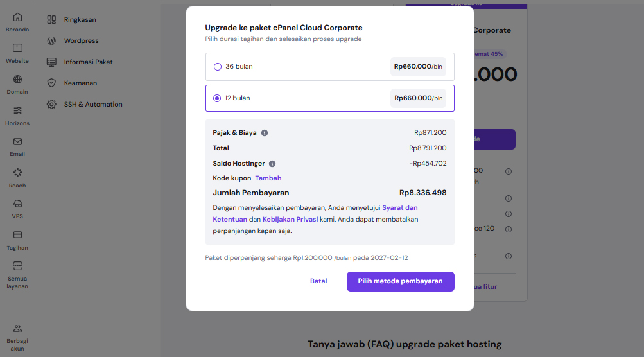644x357 pixels.
Task: Open Syarat dan Ketentuan link
Action: coord(399,208)
